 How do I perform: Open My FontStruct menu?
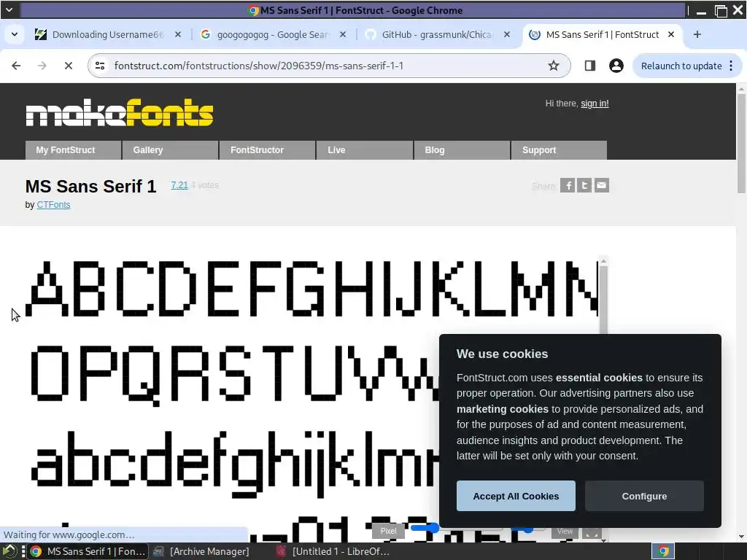tap(73, 150)
